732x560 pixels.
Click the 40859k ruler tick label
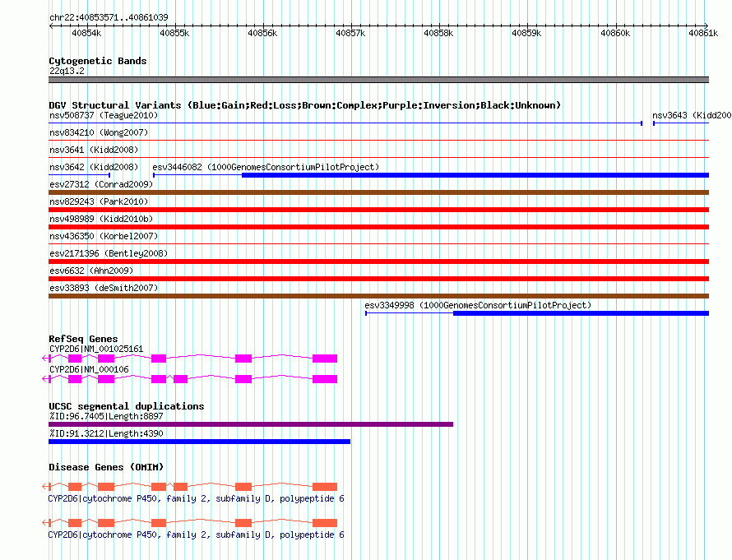526,33
